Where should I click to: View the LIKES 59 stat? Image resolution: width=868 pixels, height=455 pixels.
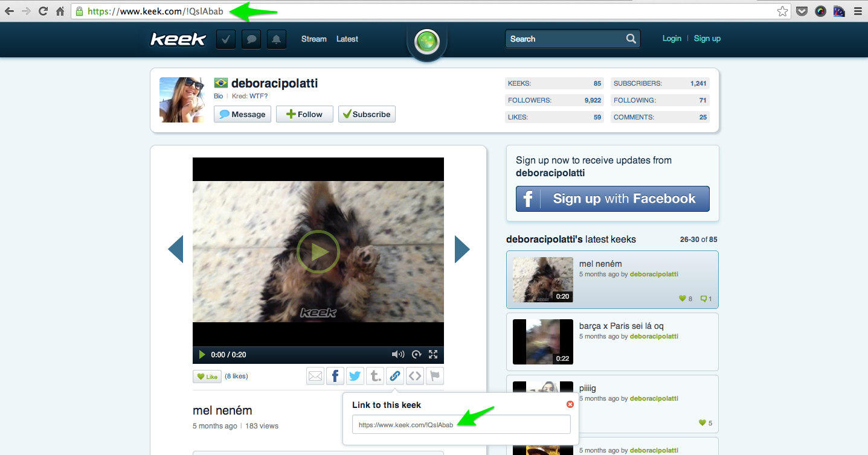(x=555, y=118)
